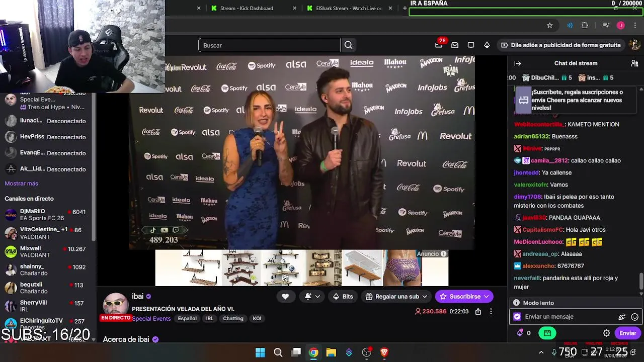
Task: Collapse the stream chat panel
Action: tap(518, 63)
